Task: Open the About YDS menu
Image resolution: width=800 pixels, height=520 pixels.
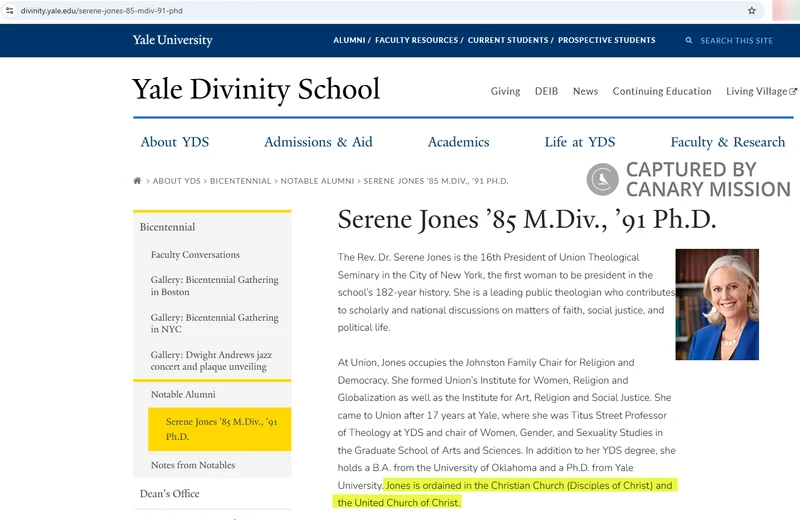Action: [175, 142]
